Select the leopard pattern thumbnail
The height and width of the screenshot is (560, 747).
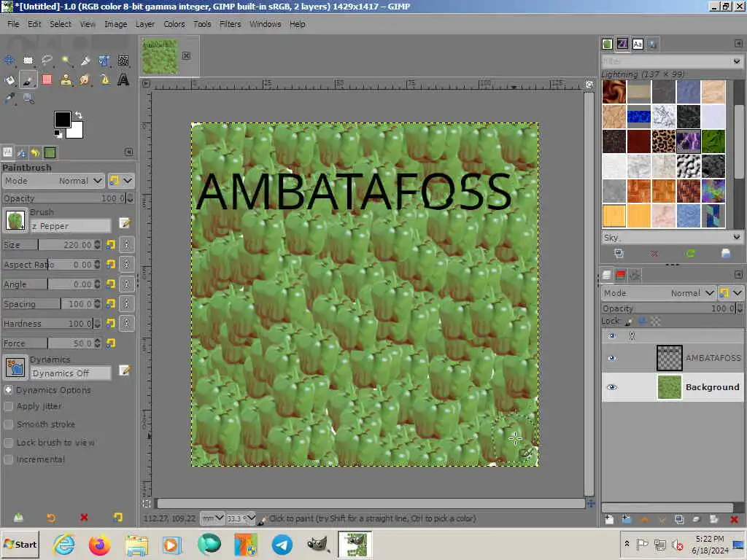(663, 141)
